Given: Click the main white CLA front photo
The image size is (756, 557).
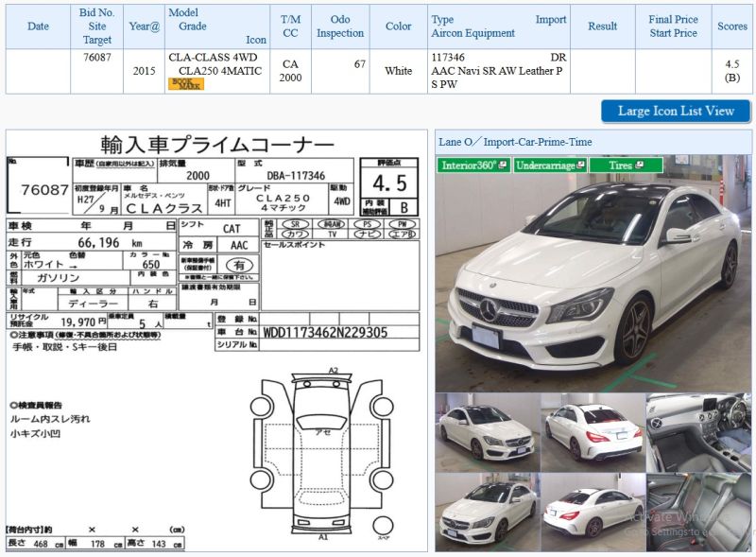Looking at the screenshot, I should (x=593, y=273).
